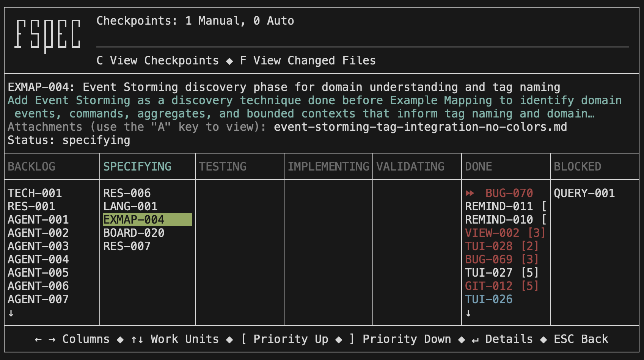644x360 pixels.
Task: Click the double-arrow marker beside BUG-070
Action: click(x=470, y=193)
